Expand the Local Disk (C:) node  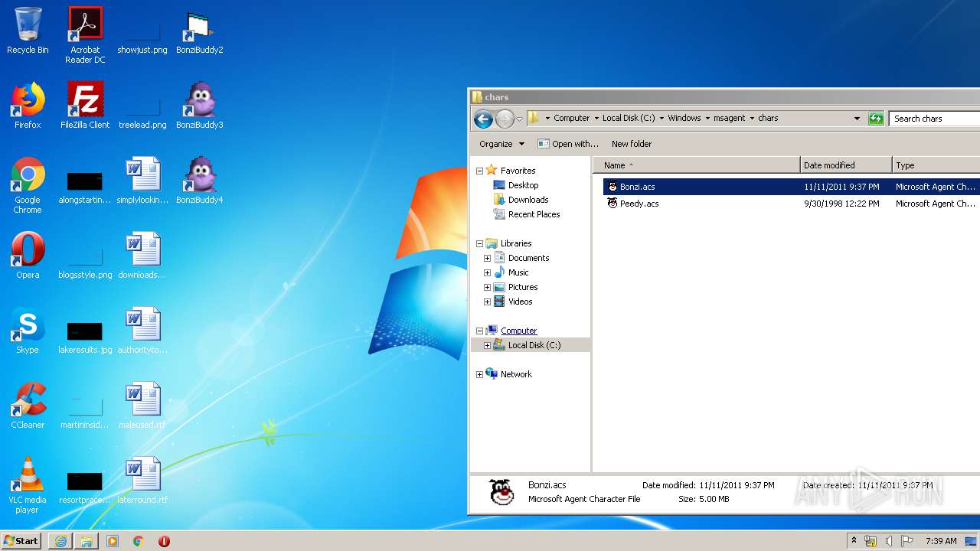487,345
